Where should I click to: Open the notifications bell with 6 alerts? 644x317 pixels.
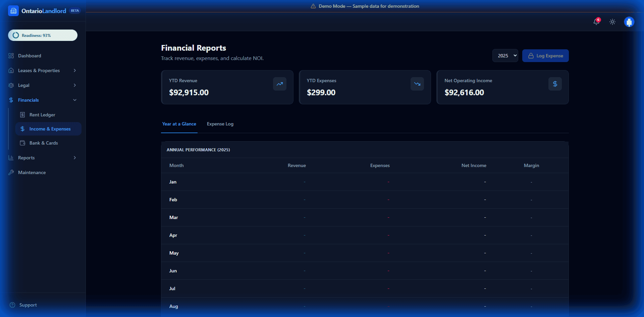point(597,22)
